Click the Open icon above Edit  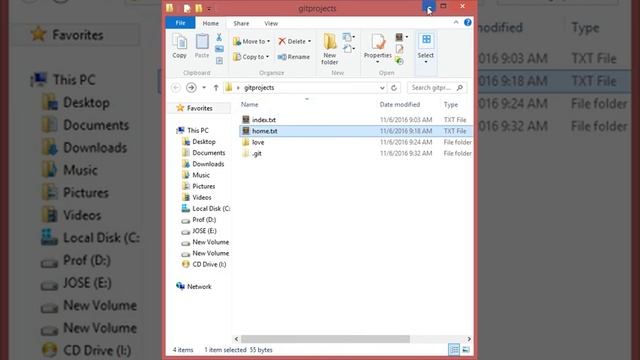[399, 37]
